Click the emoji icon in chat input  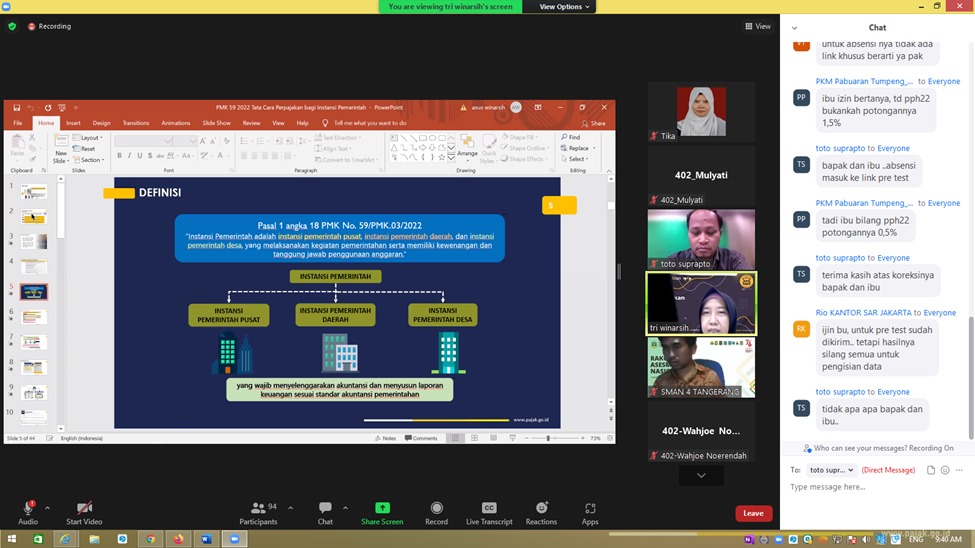click(x=945, y=470)
